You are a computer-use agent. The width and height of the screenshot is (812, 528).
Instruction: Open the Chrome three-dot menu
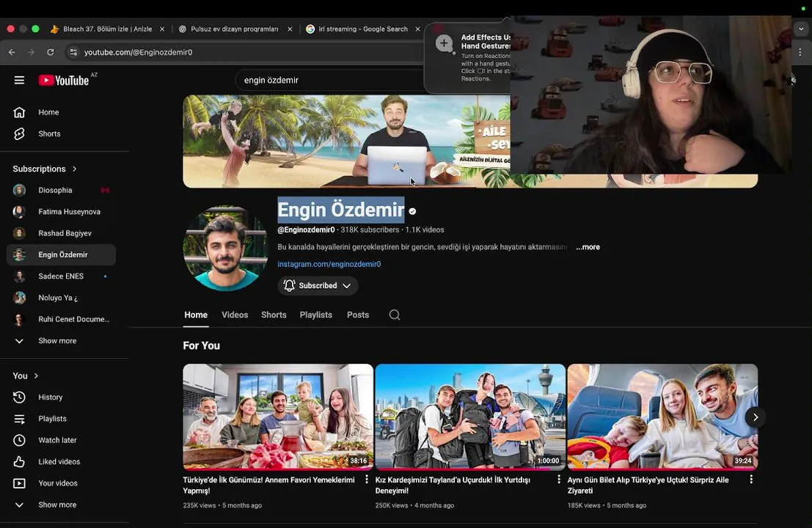click(x=800, y=52)
